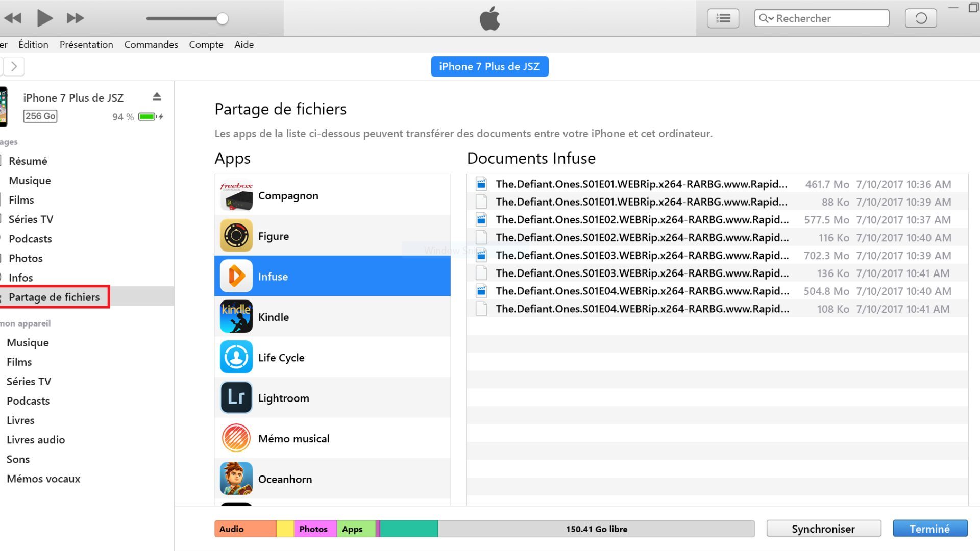Open Livres audio under mon appareil

tap(36, 440)
